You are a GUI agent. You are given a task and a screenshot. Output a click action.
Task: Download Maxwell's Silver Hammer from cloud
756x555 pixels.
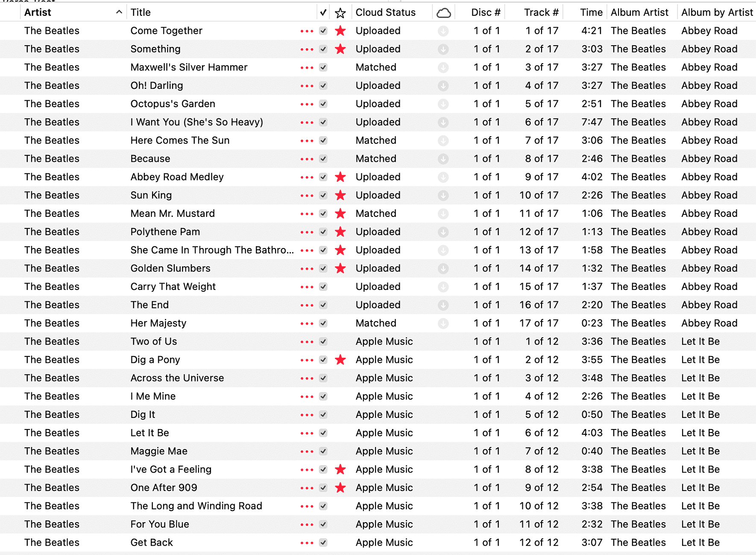(443, 67)
